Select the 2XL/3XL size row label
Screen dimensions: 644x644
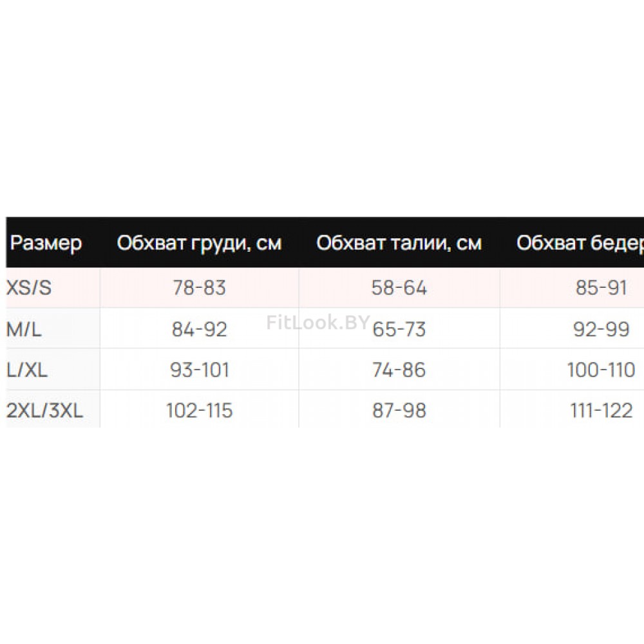point(45,411)
